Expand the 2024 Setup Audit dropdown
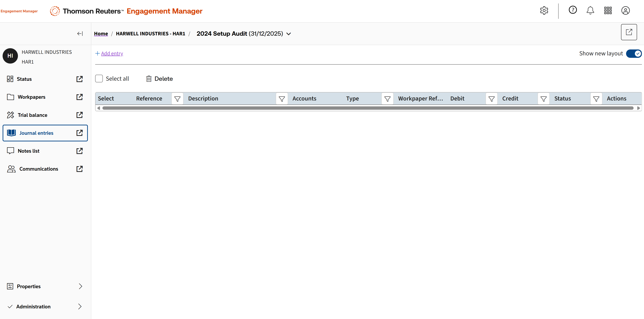 288,34
